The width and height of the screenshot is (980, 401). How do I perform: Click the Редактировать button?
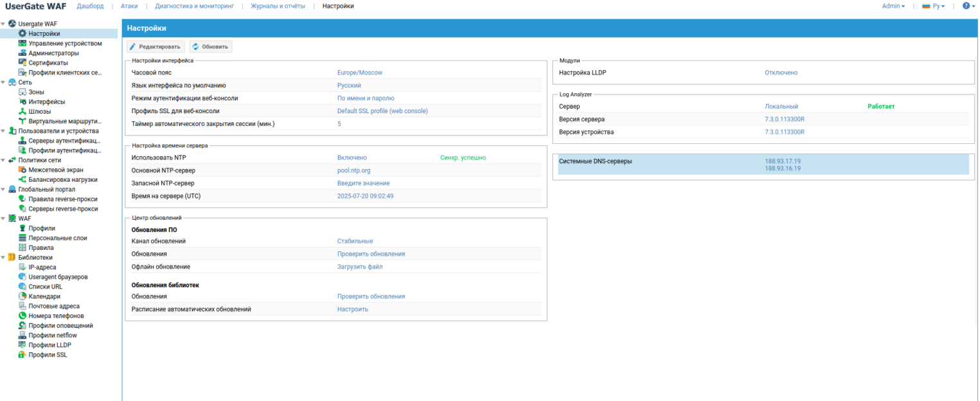point(155,46)
